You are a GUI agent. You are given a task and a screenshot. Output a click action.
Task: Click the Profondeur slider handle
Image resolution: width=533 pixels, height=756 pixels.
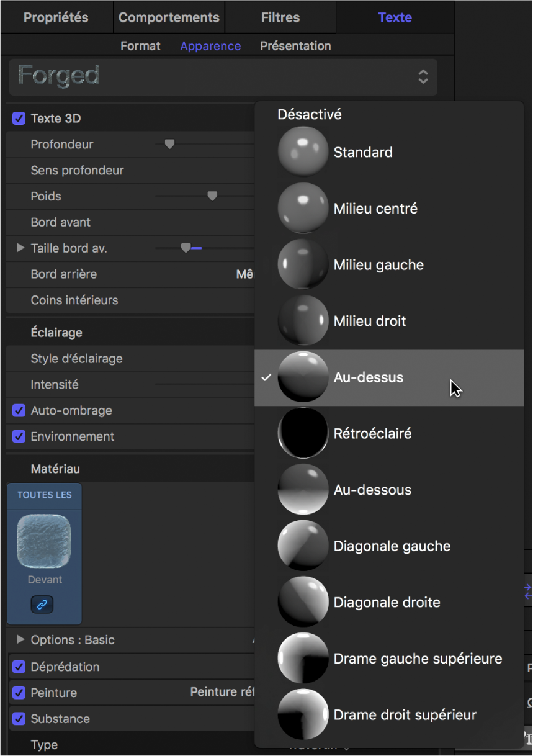[169, 145]
